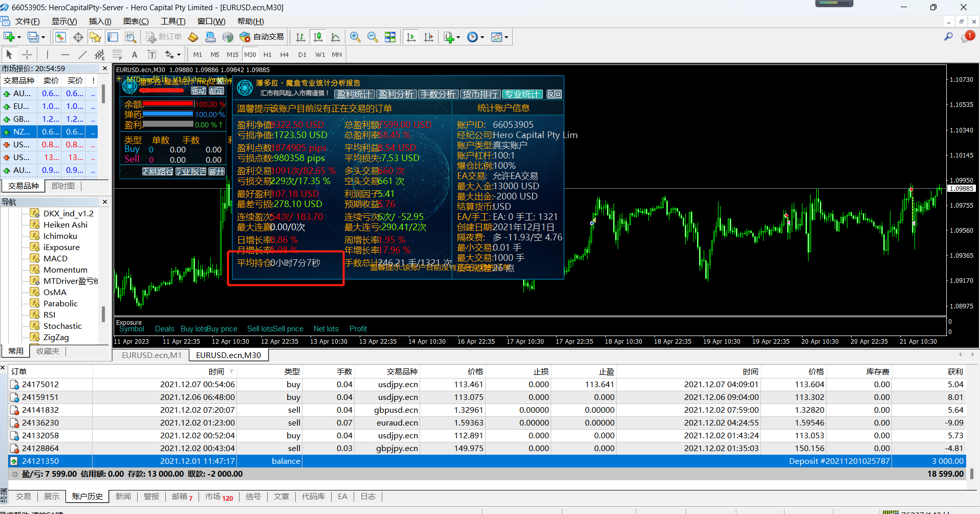Select the Text label tool 'A'

pyautogui.click(x=135, y=54)
